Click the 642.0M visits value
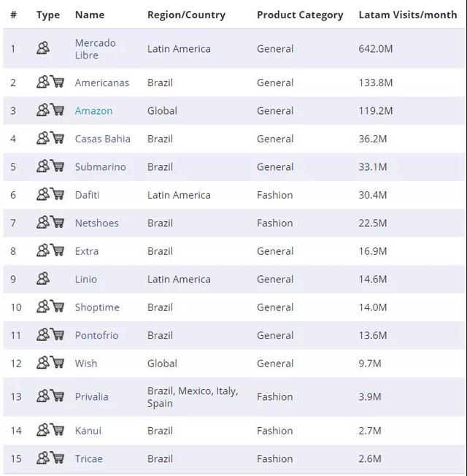This screenshot has height=476, width=467. click(376, 49)
